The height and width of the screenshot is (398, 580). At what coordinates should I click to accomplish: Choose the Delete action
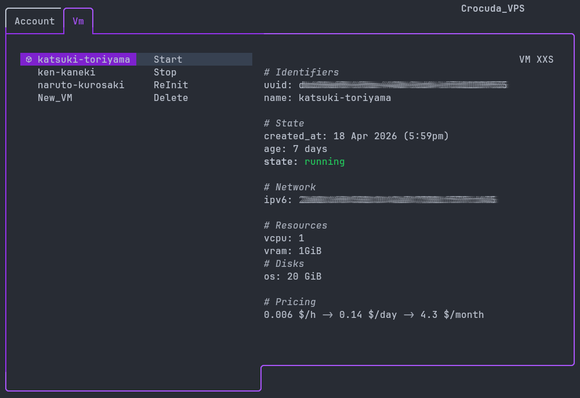(x=171, y=98)
